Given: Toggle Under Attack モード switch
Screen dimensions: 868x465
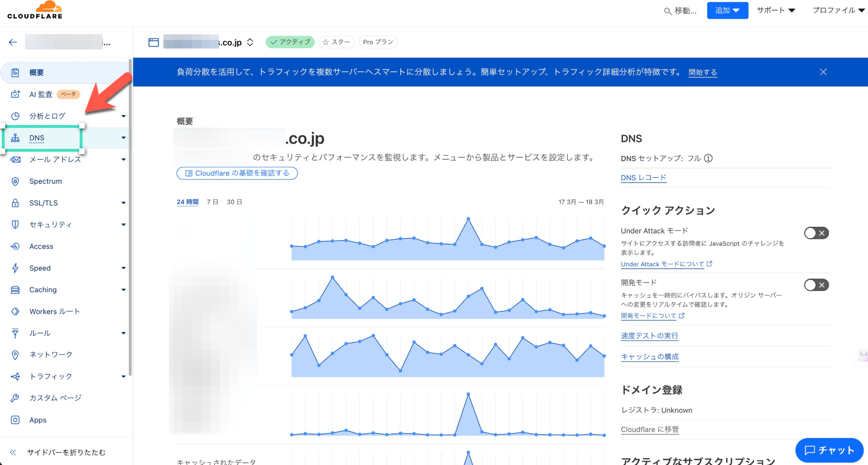Looking at the screenshot, I should tap(817, 233).
